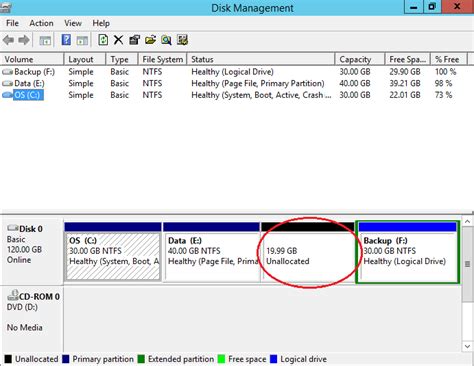Sort by the Type column header
This screenshot has height=366, width=474.
[x=122, y=59]
